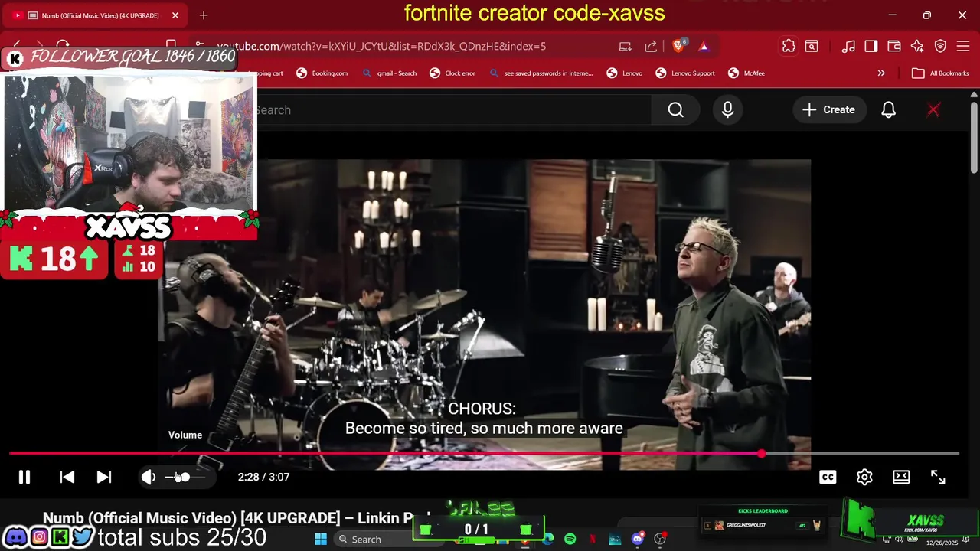Screen dimensions: 980x551
Task: Click the taskbar date 12/26/2025
Action: pos(942,543)
